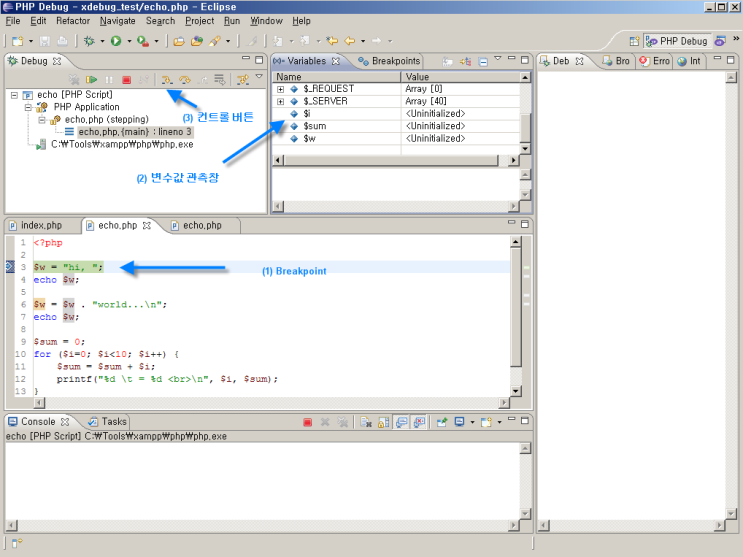743x557 pixels.
Task: Click the Step Over debug icon
Action: 184,79
